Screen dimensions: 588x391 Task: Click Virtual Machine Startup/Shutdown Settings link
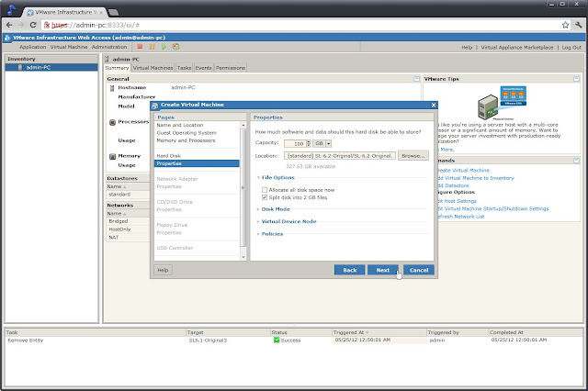click(x=492, y=208)
